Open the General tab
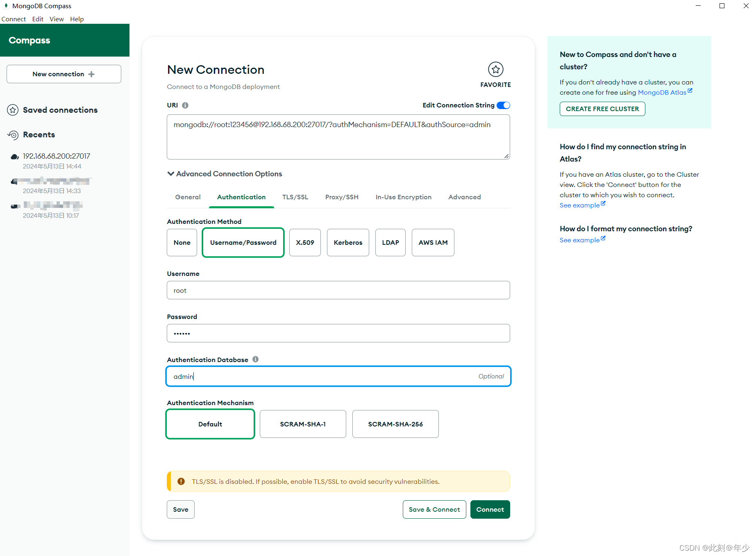Screen dimensions: 756x556 (x=188, y=197)
